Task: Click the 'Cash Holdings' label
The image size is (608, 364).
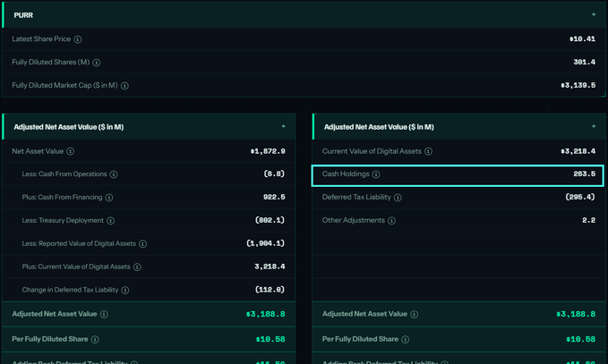Action: (346, 174)
